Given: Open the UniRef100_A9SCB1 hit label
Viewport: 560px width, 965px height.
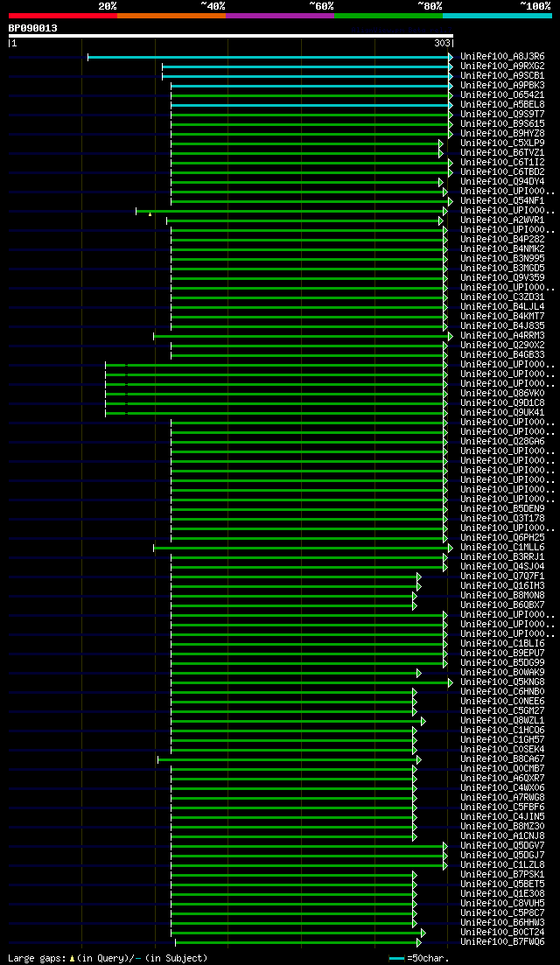Looking at the screenshot, I should [502, 76].
